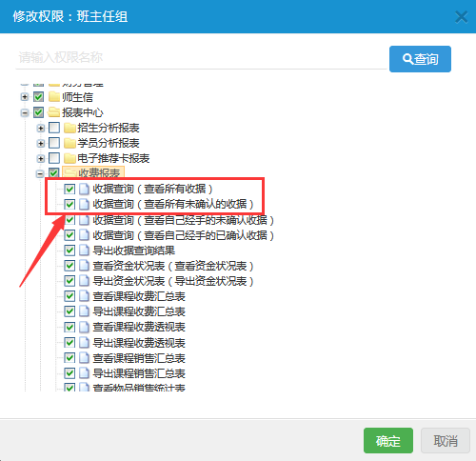Click document icon beside 查看课程收费汇总表
The width and height of the screenshot is (476, 461).
point(84,296)
